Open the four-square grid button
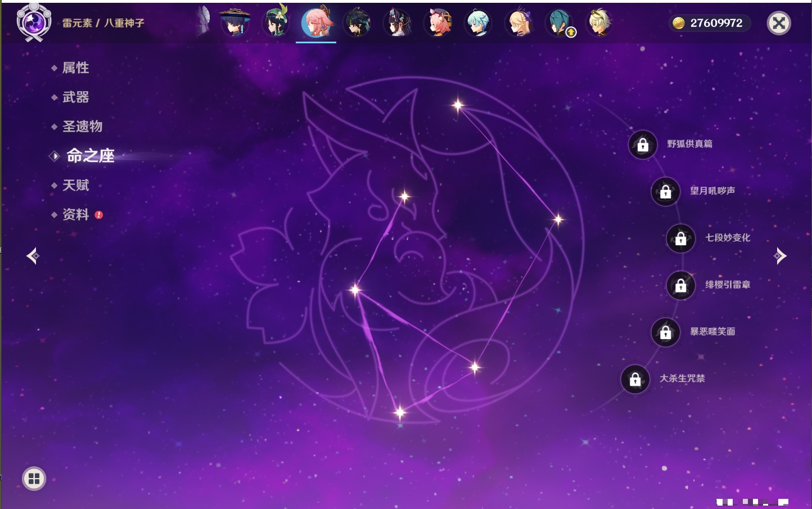 [34, 479]
